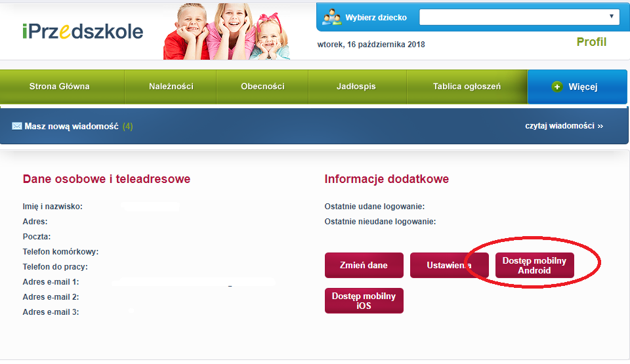630x364 pixels.
Task: Click the iPrzedszkole logo
Action: [x=82, y=31]
